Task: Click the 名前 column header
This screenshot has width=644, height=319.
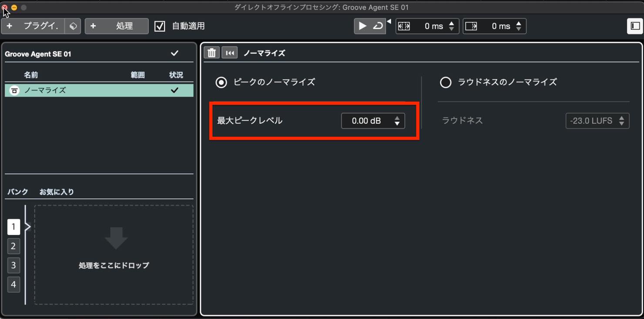Action: [x=31, y=75]
